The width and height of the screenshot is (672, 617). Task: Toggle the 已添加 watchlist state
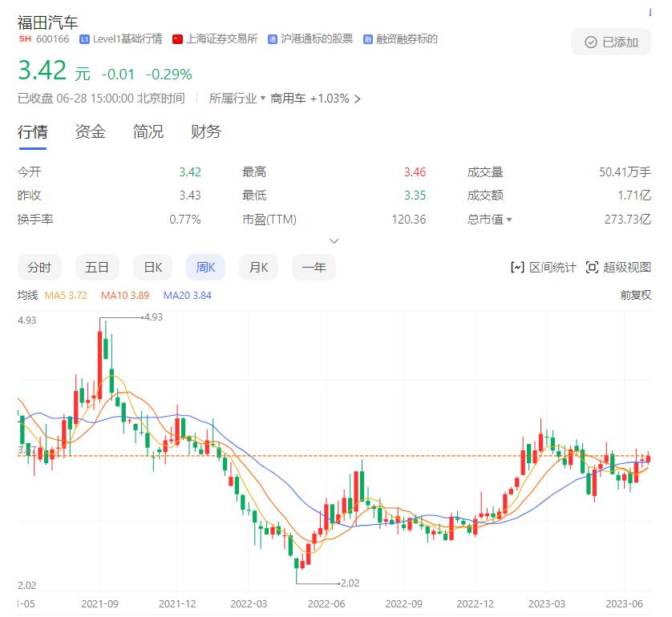click(x=610, y=42)
